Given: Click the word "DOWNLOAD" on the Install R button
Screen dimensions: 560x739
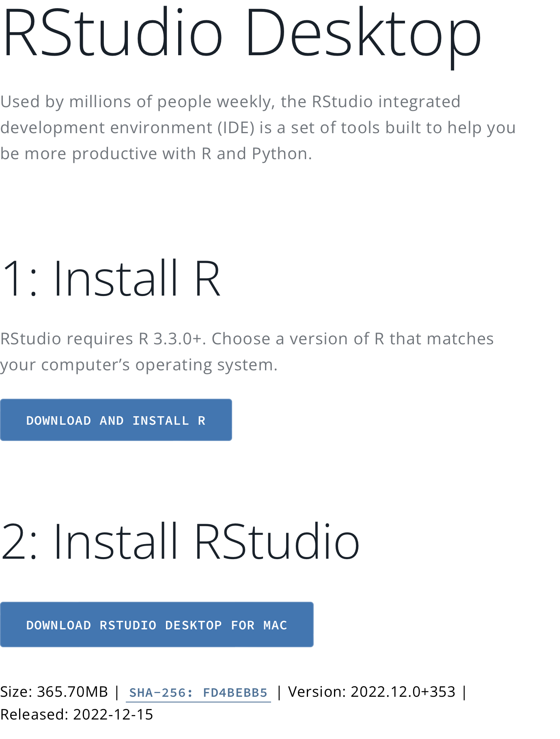Looking at the screenshot, I should click(58, 421).
